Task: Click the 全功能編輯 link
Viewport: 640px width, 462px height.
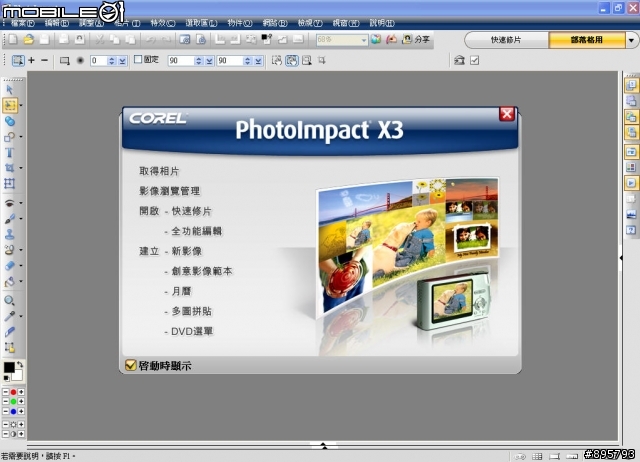Action: [x=196, y=231]
